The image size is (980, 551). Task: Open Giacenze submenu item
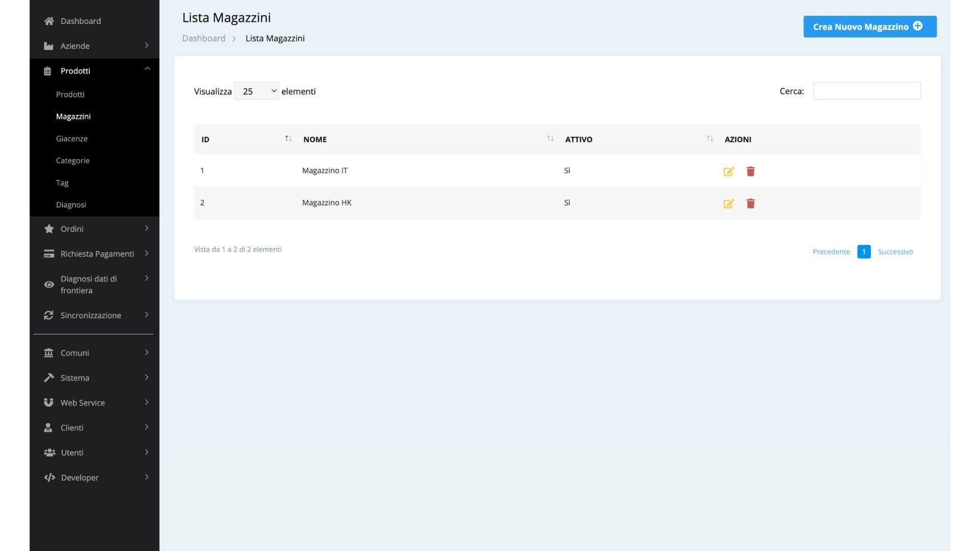click(x=71, y=138)
